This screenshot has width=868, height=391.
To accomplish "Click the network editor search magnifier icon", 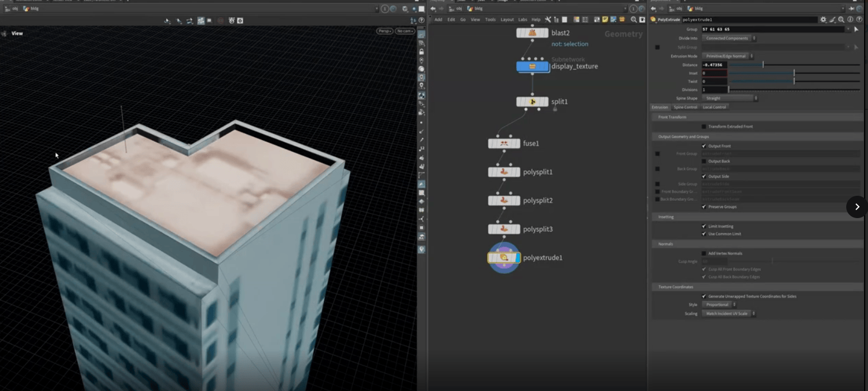I will pyautogui.click(x=634, y=20).
